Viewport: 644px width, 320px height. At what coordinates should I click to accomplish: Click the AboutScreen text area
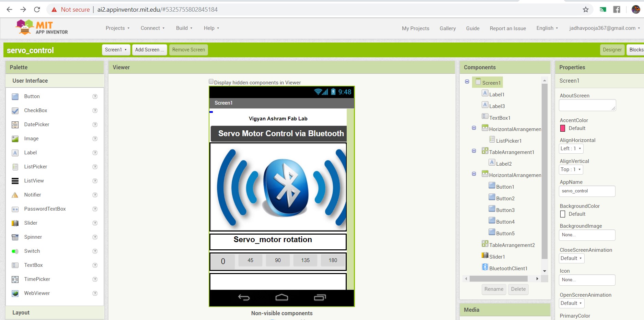(x=587, y=105)
